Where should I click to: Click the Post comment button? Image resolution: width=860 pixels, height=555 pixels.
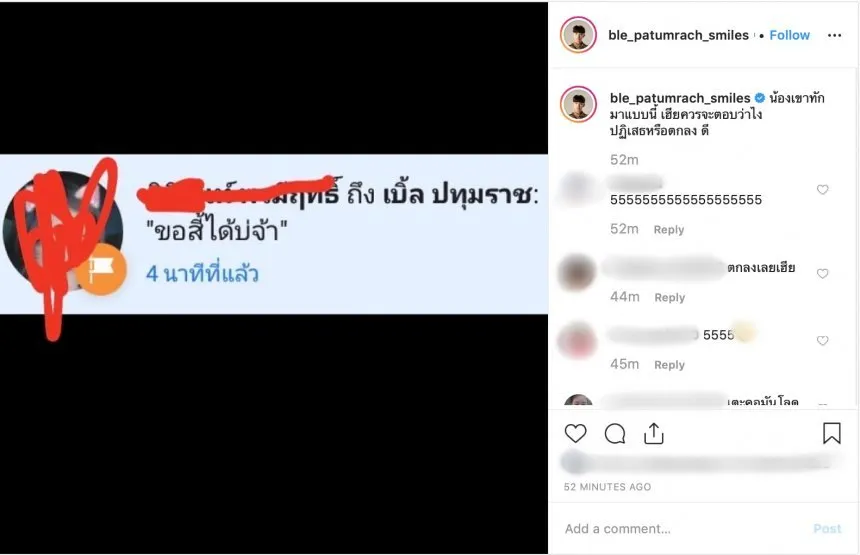[x=827, y=529]
